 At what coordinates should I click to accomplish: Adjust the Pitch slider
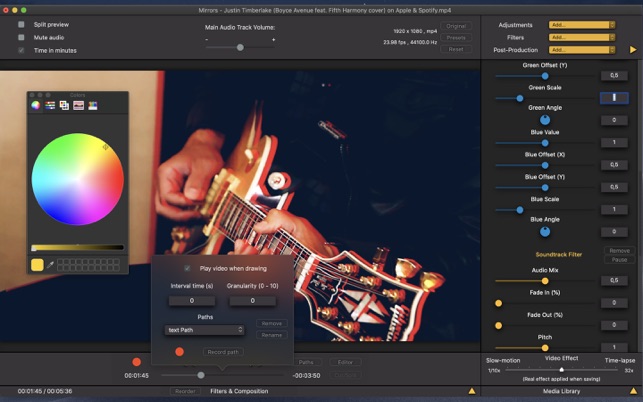point(545,348)
